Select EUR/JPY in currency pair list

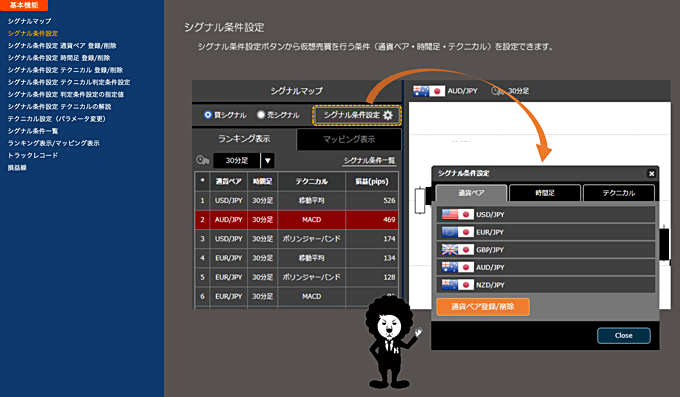[546, 232]
